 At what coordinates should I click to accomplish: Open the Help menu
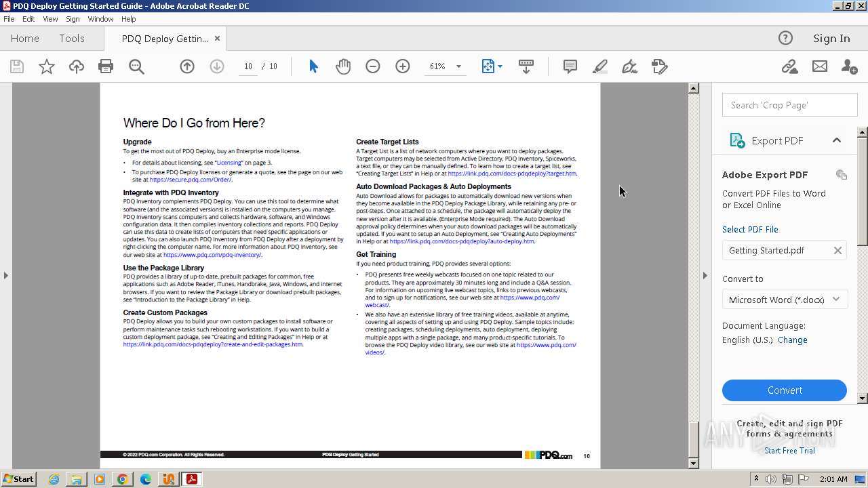(128, 19)
